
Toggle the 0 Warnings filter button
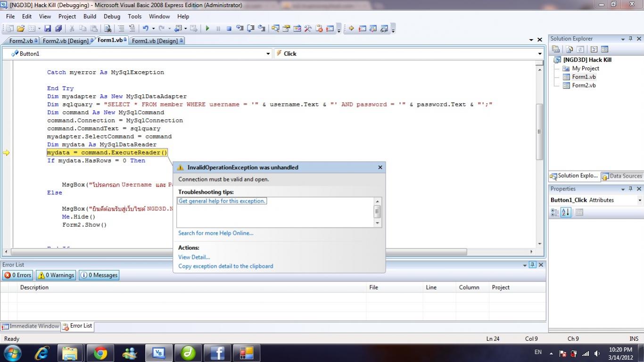56,275
